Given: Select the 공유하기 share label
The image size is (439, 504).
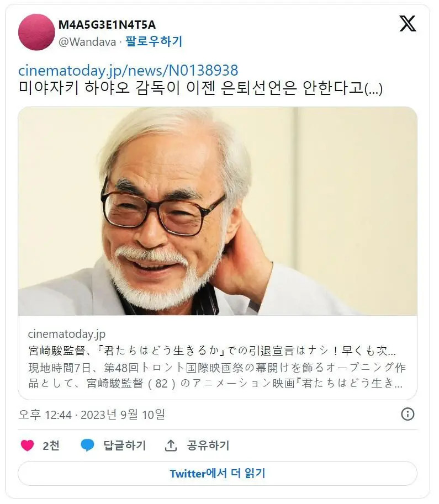Looking at the screenshot, I should pos(208,445).
